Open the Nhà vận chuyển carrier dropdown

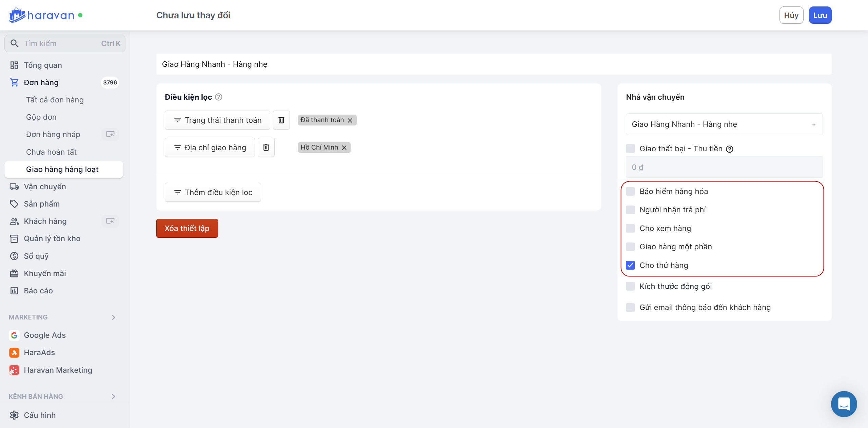(x=724, y=124)
